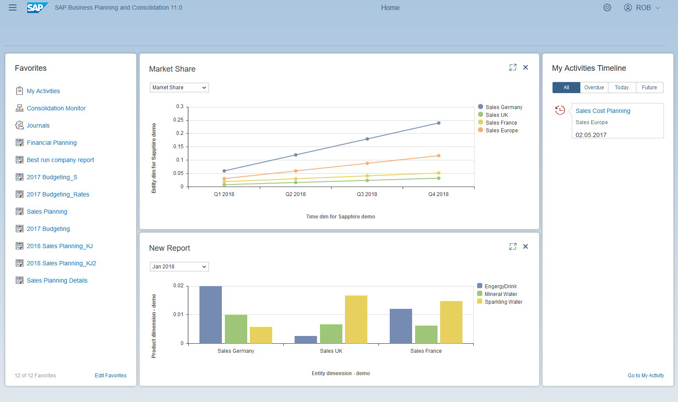The width and height of the screenshot is (678, 402).
Task: Toggle the Mineral Water legend entry
Action: pyautogui.click(x=497, y=294)
